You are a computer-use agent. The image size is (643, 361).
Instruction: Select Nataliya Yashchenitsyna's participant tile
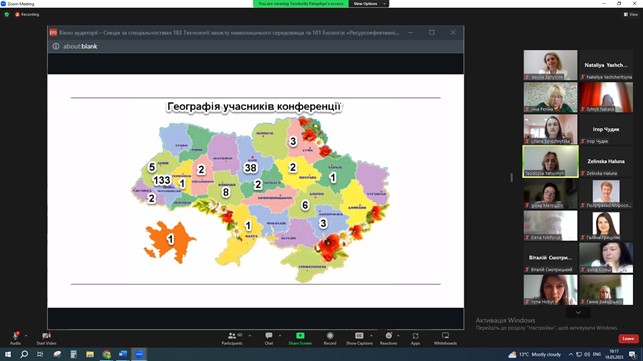coord(606,65)
